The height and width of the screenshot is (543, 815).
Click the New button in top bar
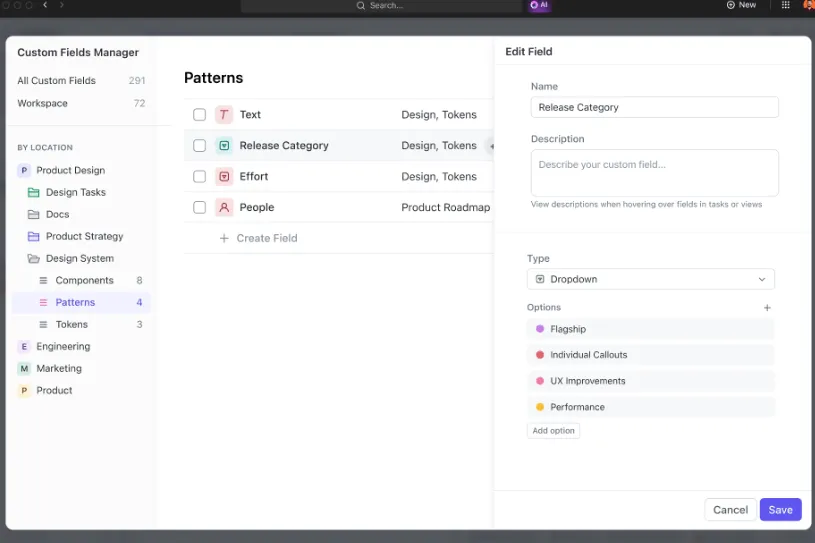click(x=741, y=5)
